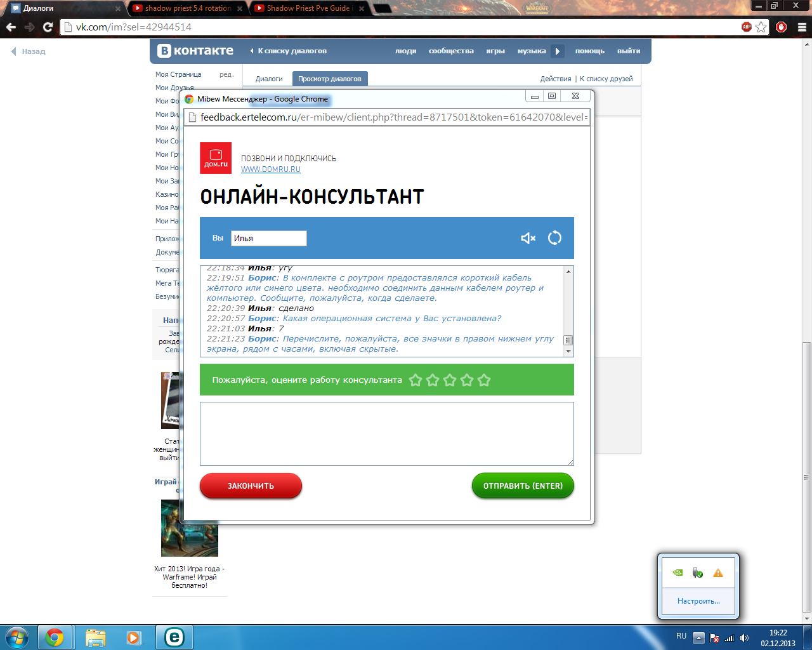Click the network icon in system tray
Screen dimensions: 812x650
(x=730, y=638)
